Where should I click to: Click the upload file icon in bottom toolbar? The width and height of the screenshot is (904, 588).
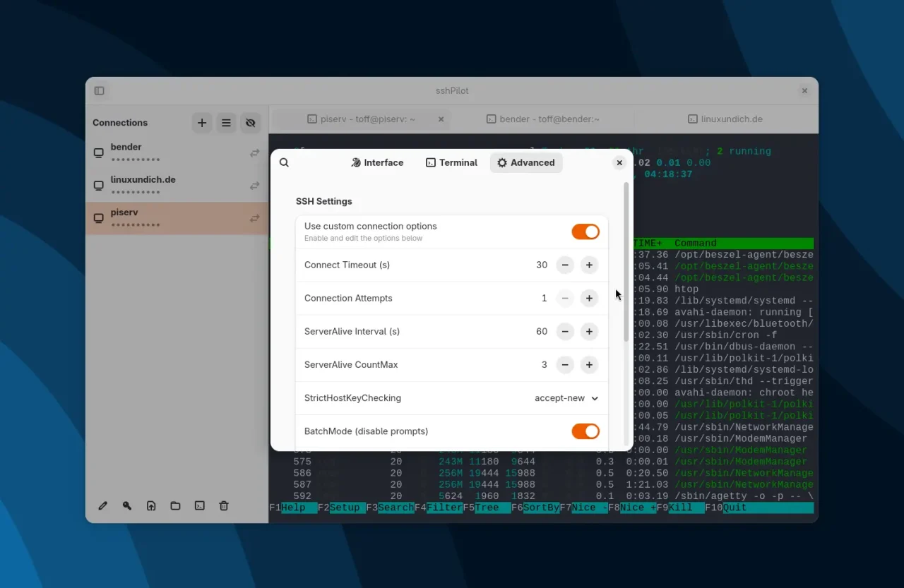click(x=151, y=505)
